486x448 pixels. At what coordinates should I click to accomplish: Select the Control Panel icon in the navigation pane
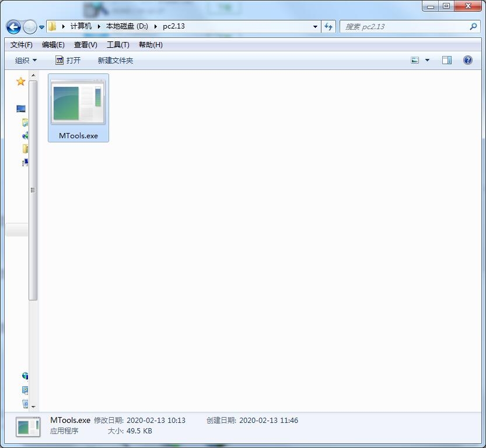tap(25, 390)
